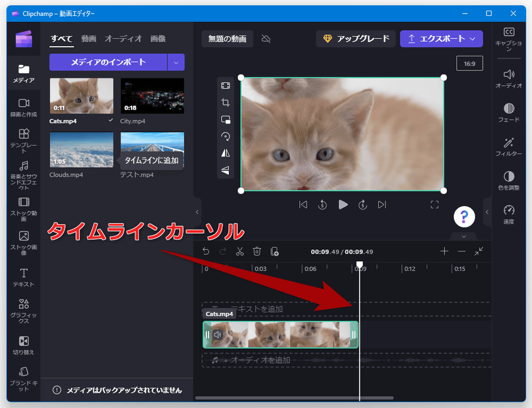Image resolution: width=532 pixels, height=408 pixels.
Task: Select the crop tool beside the preview
Action: 225,102
